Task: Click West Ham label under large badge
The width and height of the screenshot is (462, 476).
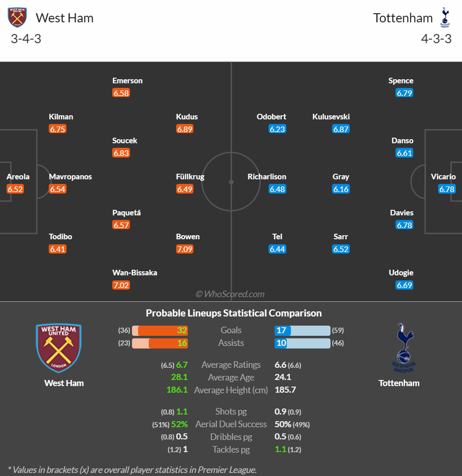Action: coord(64,383)
